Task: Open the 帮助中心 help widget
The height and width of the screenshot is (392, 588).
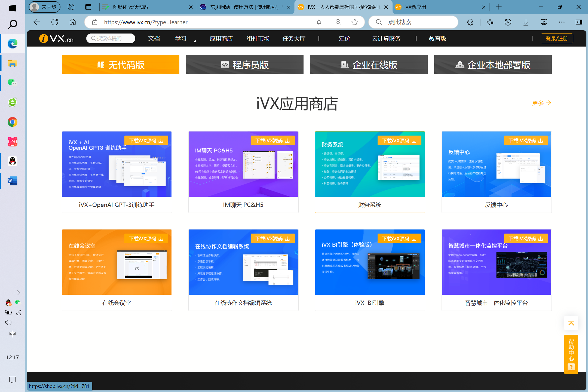Action: click(571, 354)
